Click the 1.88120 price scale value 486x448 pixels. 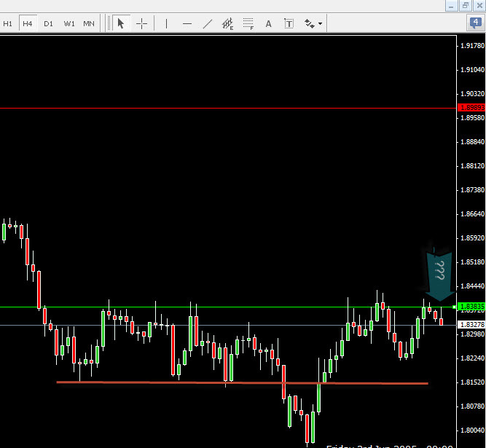tap(472, 166)
